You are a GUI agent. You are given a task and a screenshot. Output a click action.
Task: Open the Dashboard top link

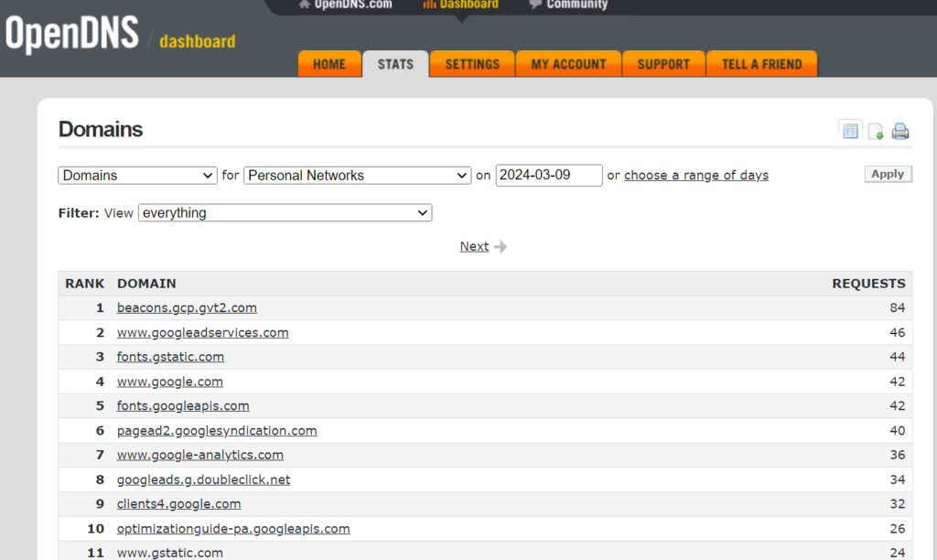(x=461, y=5)
